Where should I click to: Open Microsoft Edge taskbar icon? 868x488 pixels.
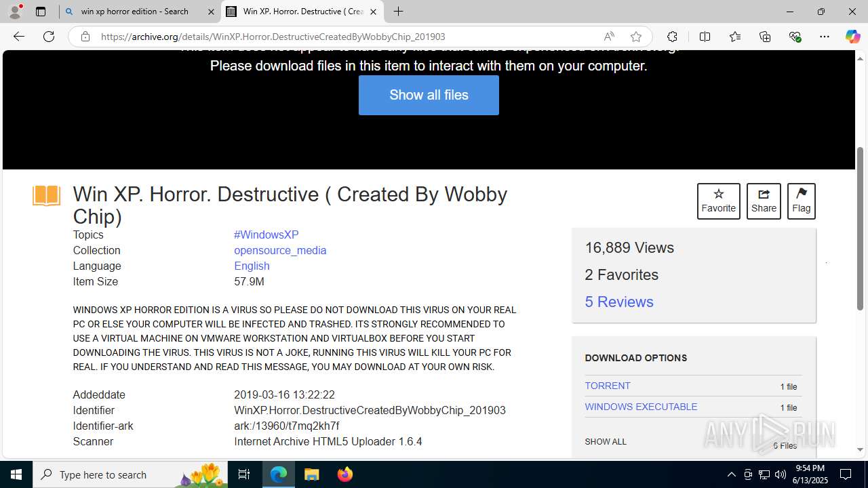click(x=279, y=474)
